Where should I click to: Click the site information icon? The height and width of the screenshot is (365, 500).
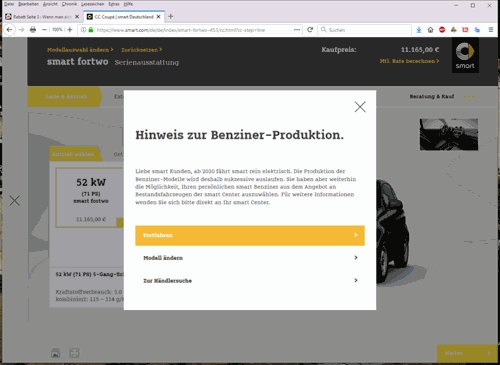pyautogui.click(x=83, y=30)
